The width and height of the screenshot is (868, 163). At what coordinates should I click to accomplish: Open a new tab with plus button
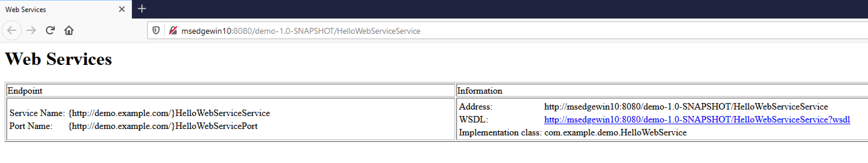pos(142,9)
